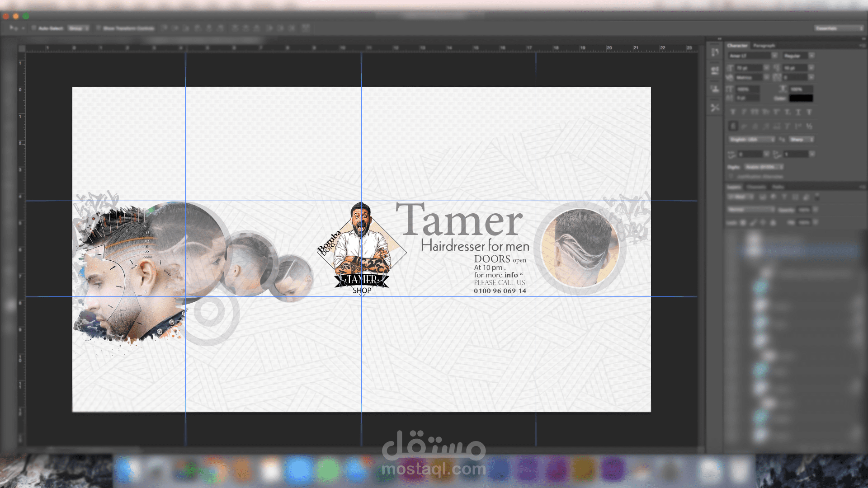Click the distribute spacing icon in options bar
868x488 pixels.
point(306,28)
